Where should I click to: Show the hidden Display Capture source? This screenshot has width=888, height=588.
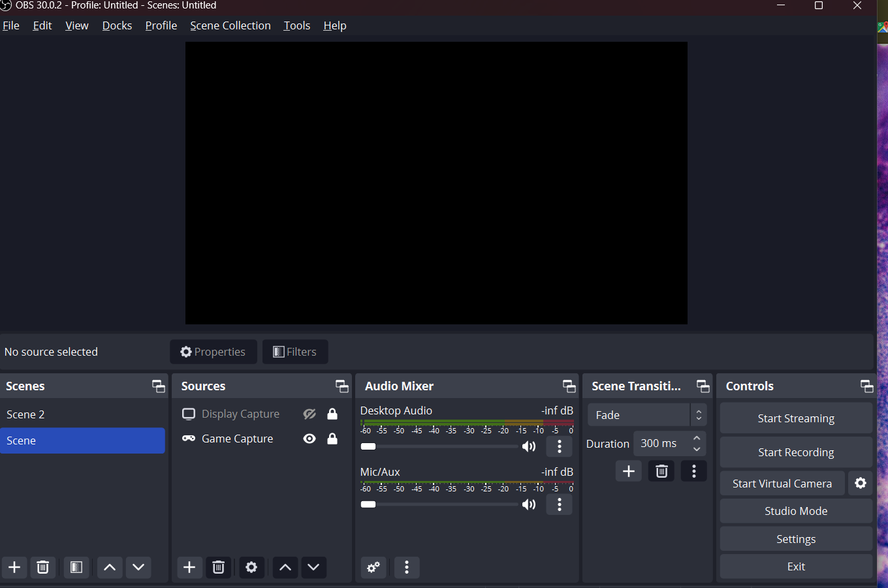pos(309,414)
